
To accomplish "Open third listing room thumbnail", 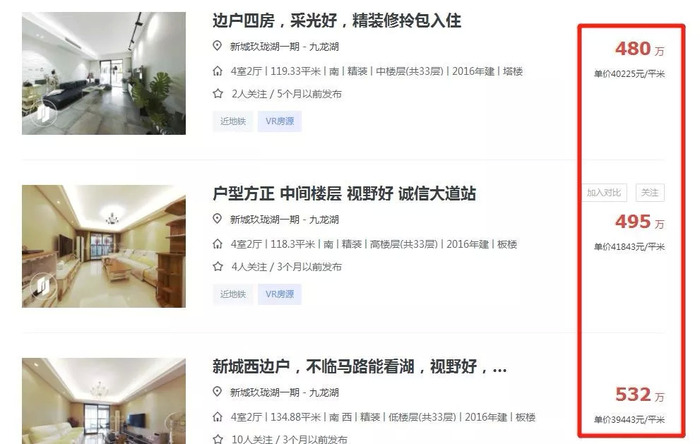I will 104,401.
